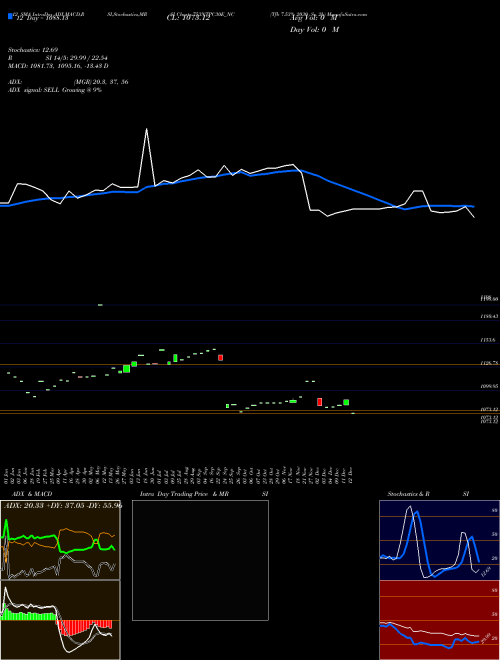Click 'ADX signal: SELL Growing @ 9%' text
The height and width of the screenshot is (660, 500).
[x=55, y=90]
